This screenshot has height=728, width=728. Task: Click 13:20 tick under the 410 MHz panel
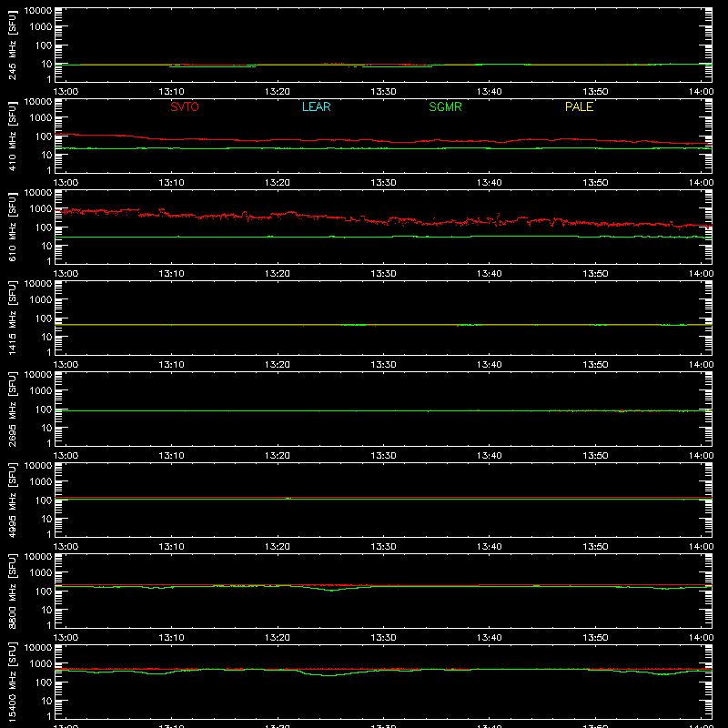278,183
